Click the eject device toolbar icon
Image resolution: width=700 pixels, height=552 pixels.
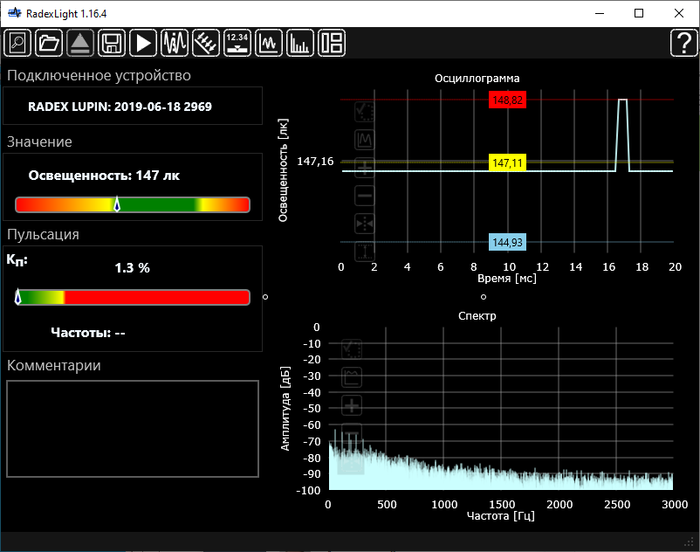(x=80, y=43)
